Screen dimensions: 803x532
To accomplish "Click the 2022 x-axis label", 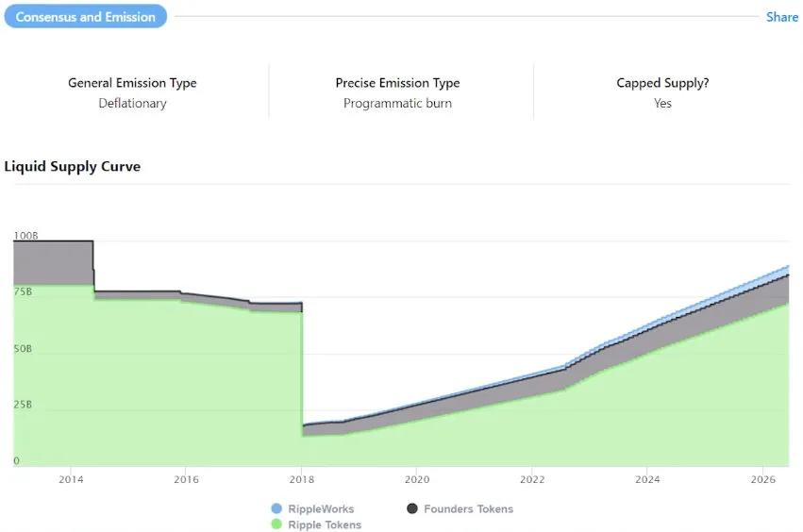I will coord(532,479).
